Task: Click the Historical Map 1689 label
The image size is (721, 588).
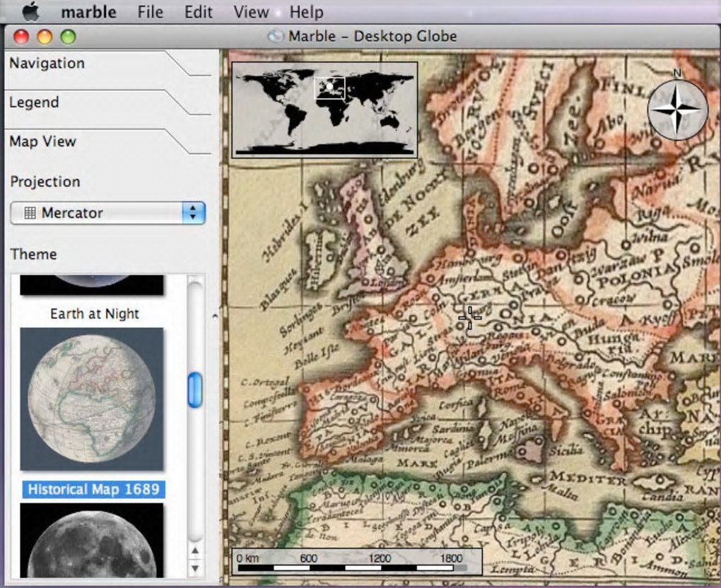Action: [93, 489]
